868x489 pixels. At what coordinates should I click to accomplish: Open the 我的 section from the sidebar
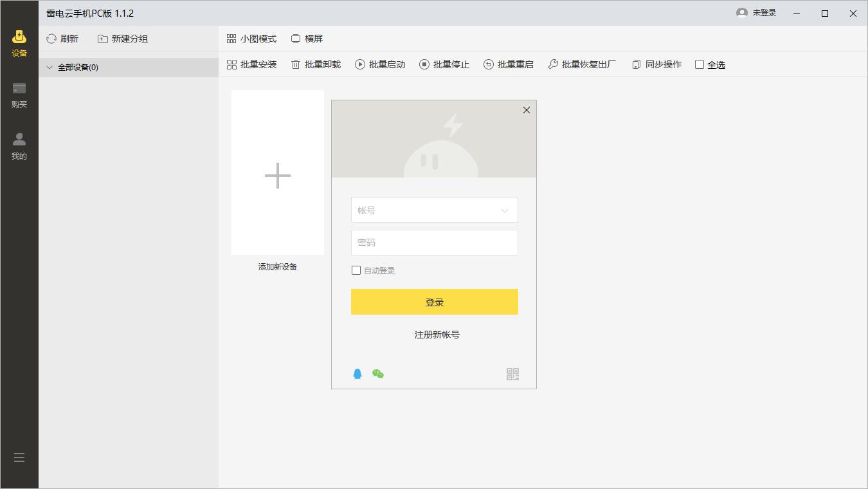(19, 147)
